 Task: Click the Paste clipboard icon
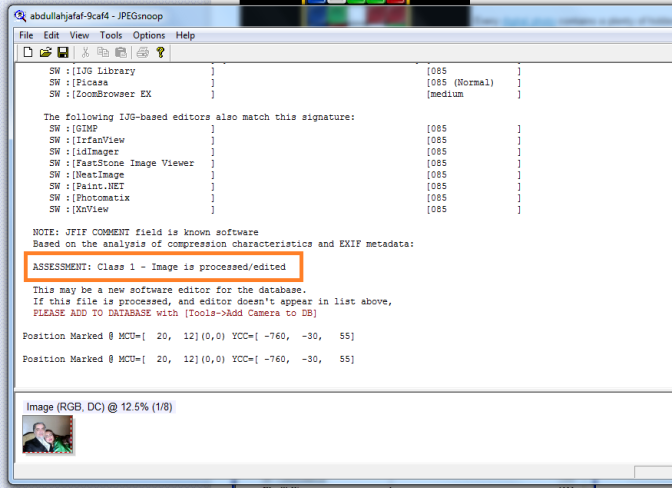pyautogui.click(x=120, y=52)
